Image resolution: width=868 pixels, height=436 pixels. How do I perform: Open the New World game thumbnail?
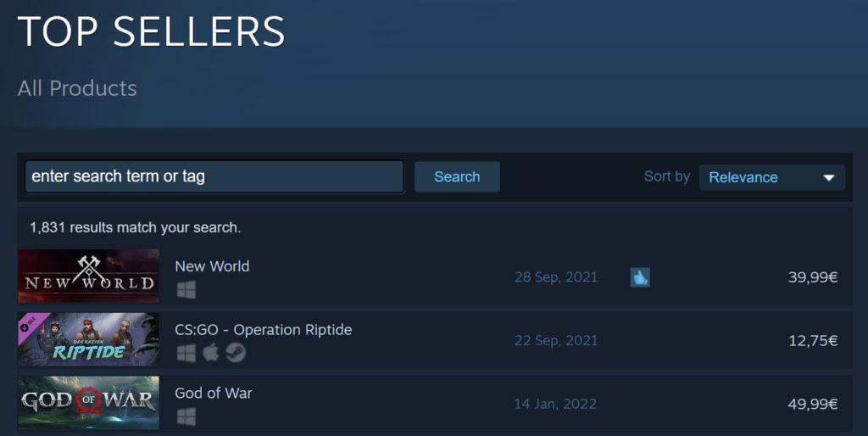point(88,276)
